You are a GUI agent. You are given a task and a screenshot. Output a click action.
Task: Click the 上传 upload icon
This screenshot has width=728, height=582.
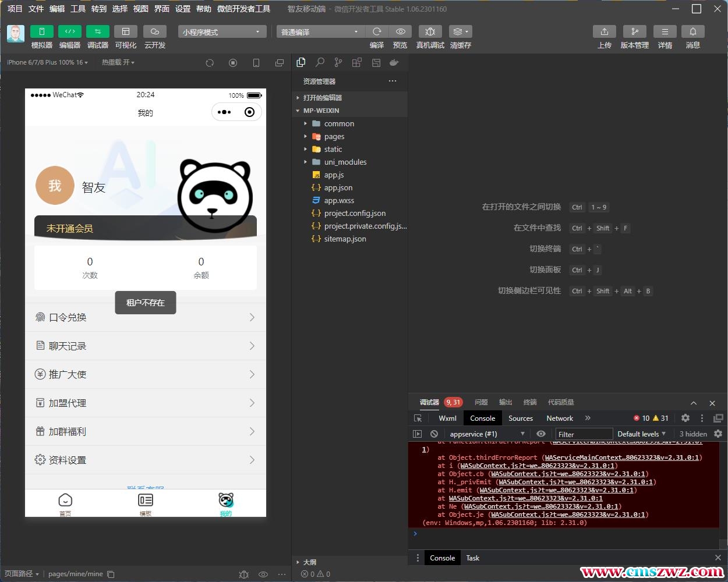click(604, 31)
